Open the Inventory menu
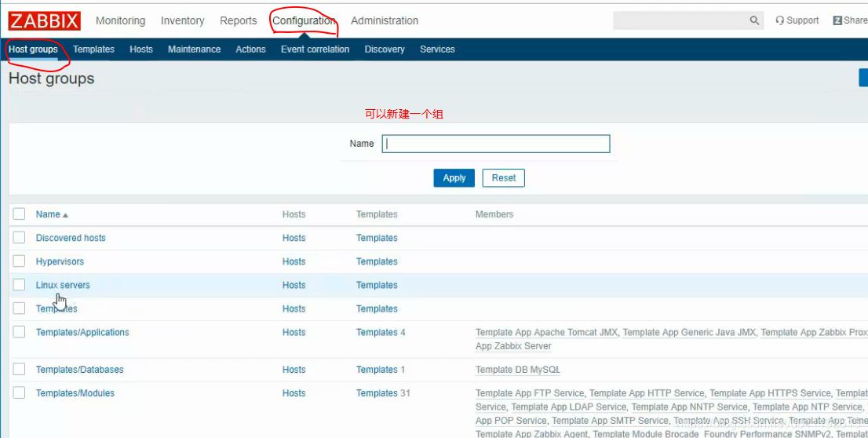 (183, 20)
